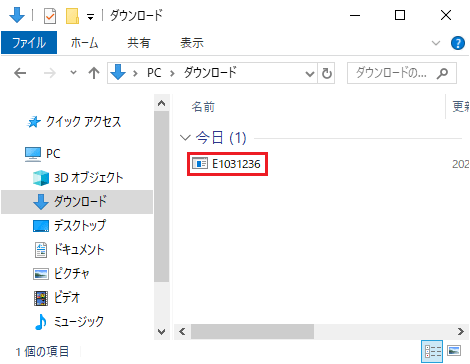Open ドキュメント in the navigation pane
This screenshot has width=470, height=364.
(69, 250)
